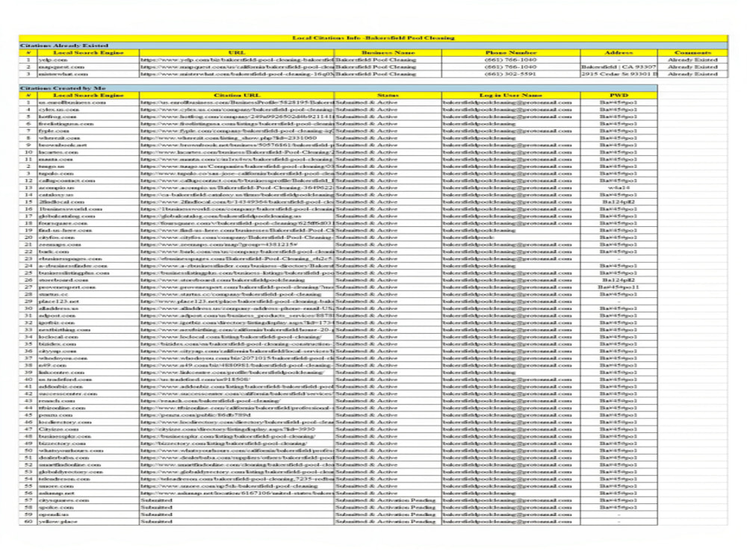Screen dimensions: 747x560
Task: Open the misterwhat.com listing URL
Action: (x=237, y=74)
